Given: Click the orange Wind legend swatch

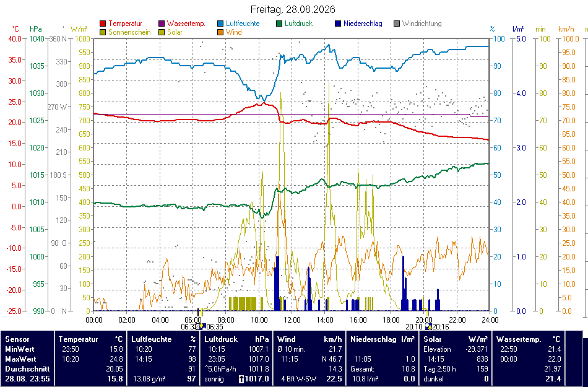Looking at the screenshot, I should [x=220, y=32].
